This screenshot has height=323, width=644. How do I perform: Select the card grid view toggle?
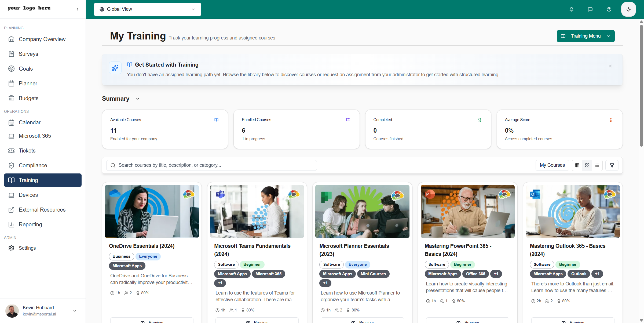587,165
